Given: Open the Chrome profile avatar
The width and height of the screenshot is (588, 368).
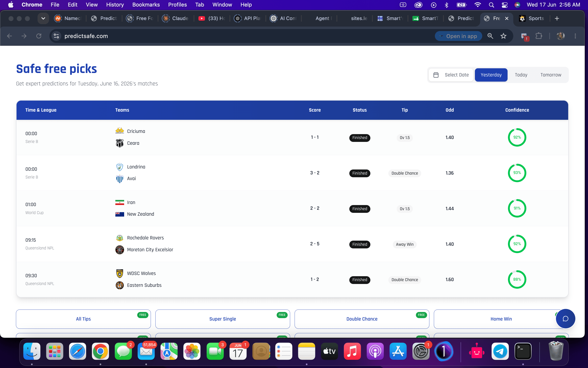Looking at the screenshot, I should click(561, 36).
